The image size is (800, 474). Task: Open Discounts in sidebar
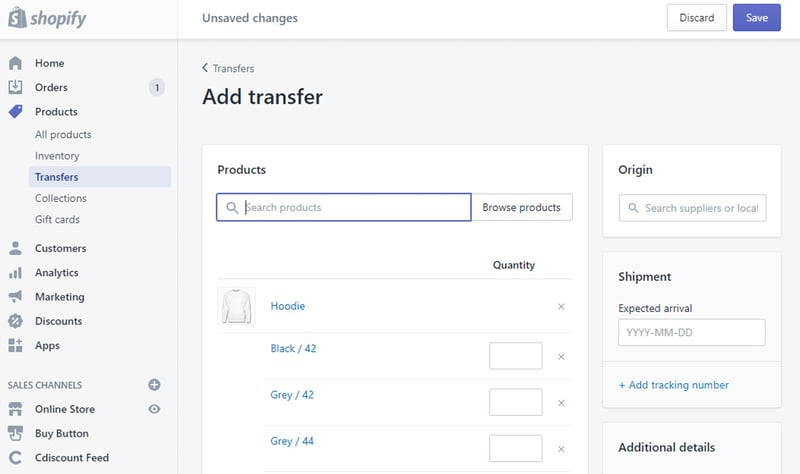coord(58,321)
